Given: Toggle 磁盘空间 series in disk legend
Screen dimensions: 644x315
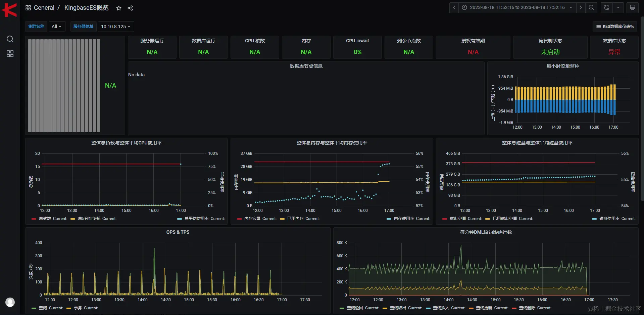Looking at the screenshot, I should tap(457, 219).
